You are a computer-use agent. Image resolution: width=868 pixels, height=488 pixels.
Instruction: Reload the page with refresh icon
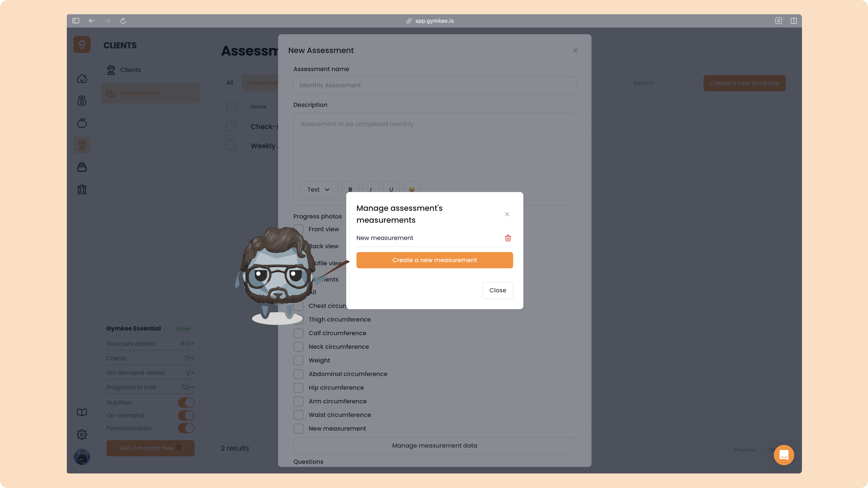123,21
